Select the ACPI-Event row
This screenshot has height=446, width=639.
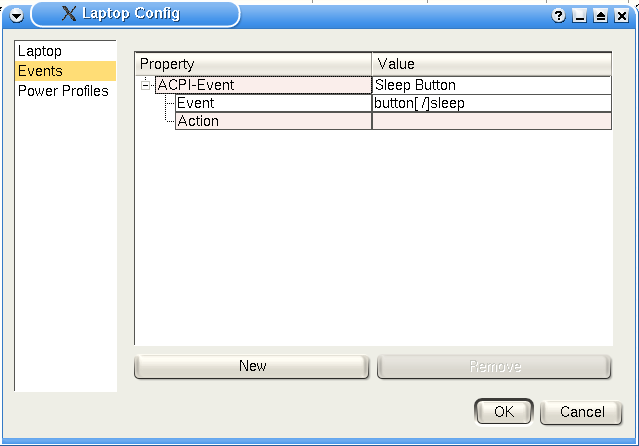pyautogui.click(x=263, y=85)
